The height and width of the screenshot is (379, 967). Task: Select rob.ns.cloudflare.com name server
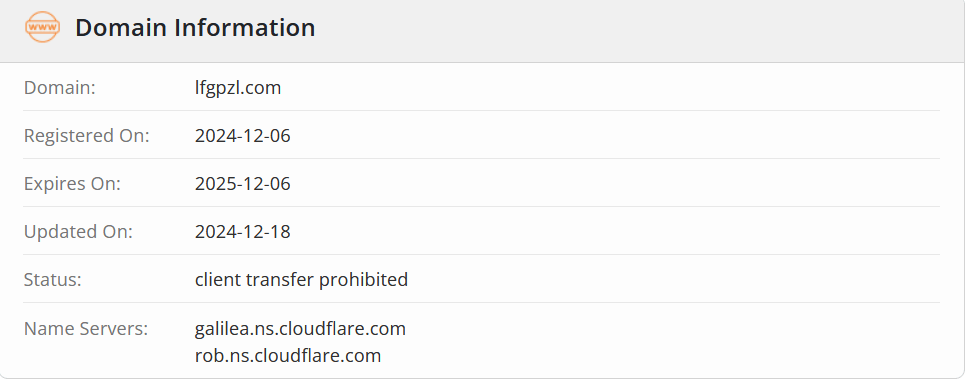tap(288, 356)
